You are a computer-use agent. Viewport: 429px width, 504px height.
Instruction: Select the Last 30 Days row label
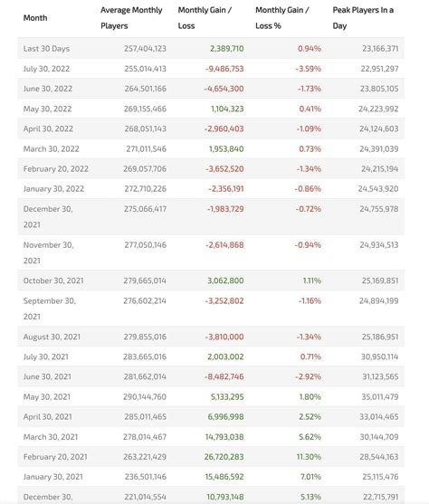click(46, 49)
